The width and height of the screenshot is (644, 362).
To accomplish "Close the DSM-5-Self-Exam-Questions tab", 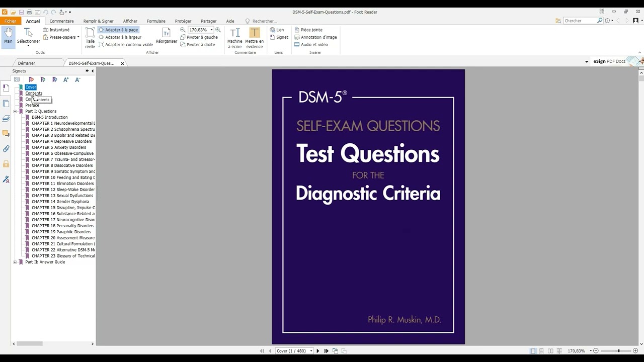I will (x=122, y=63).
